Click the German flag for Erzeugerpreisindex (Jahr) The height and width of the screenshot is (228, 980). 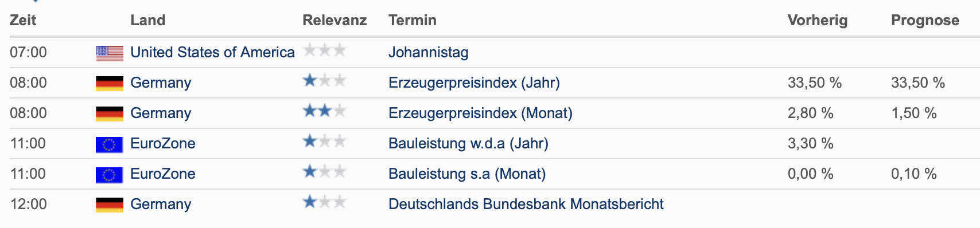(110, 84)
